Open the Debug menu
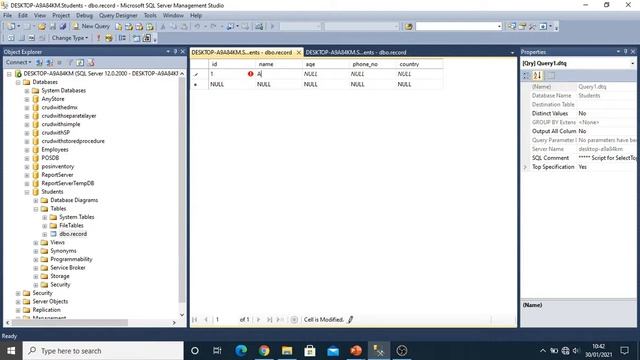The image size is (640, 360). coord(84,16)
